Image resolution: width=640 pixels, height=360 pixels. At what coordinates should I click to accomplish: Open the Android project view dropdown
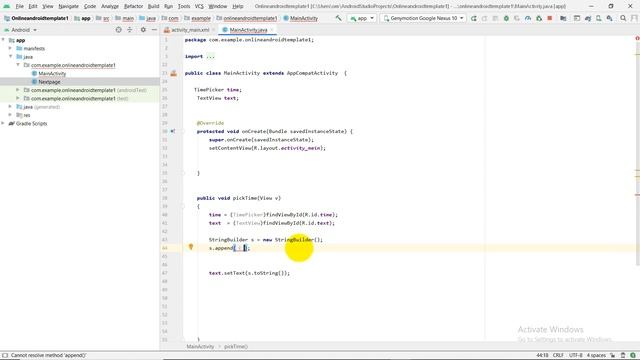[x=20, y=30]
